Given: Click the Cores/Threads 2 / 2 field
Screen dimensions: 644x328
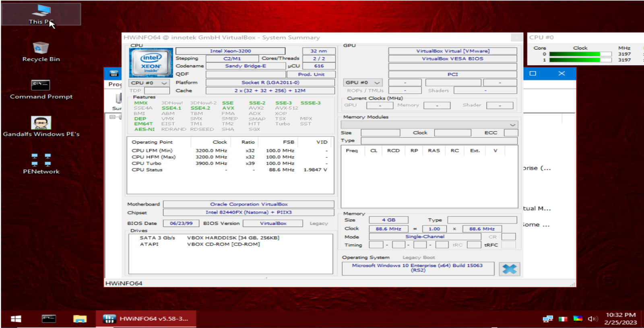Looking at the screenshot, I should point(319,59).
